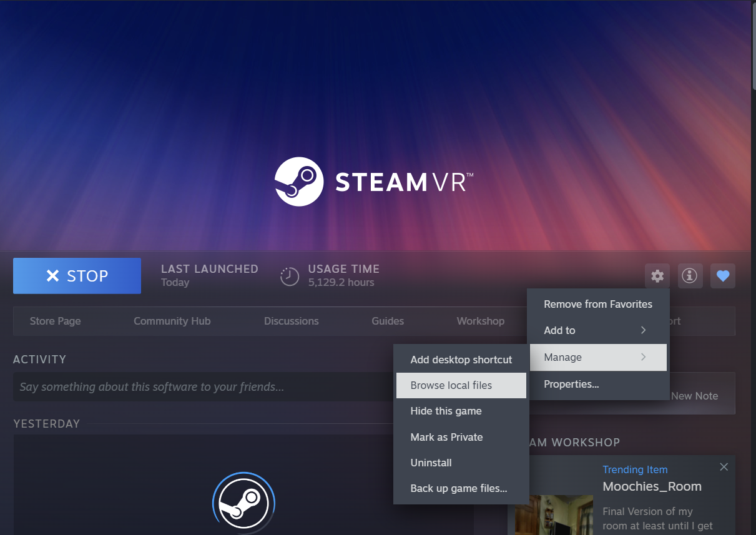Choose Add desktop shortcut

coord(461,360)
